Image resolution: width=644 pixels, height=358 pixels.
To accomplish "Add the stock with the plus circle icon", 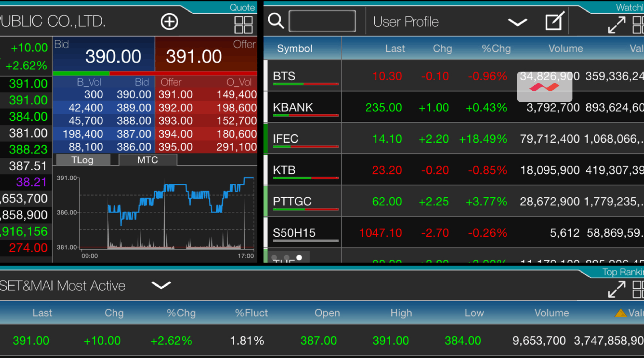I will point(169,22).
